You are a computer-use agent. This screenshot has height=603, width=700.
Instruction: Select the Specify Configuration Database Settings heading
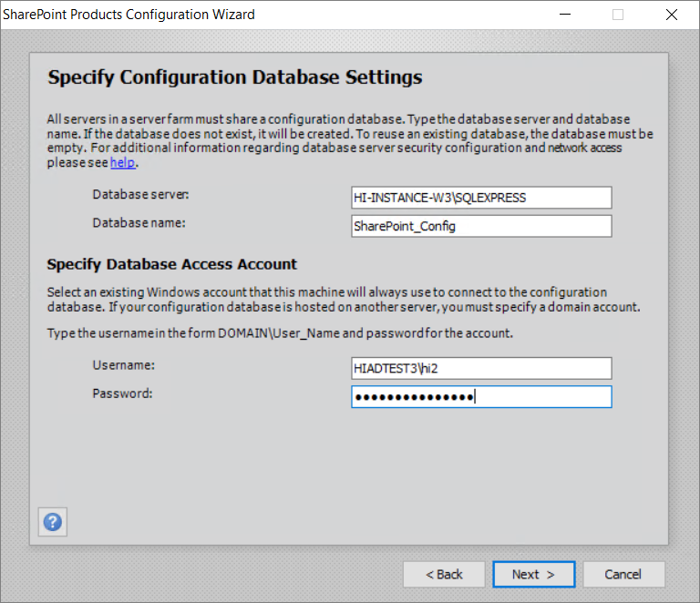(x=235, y=77)
